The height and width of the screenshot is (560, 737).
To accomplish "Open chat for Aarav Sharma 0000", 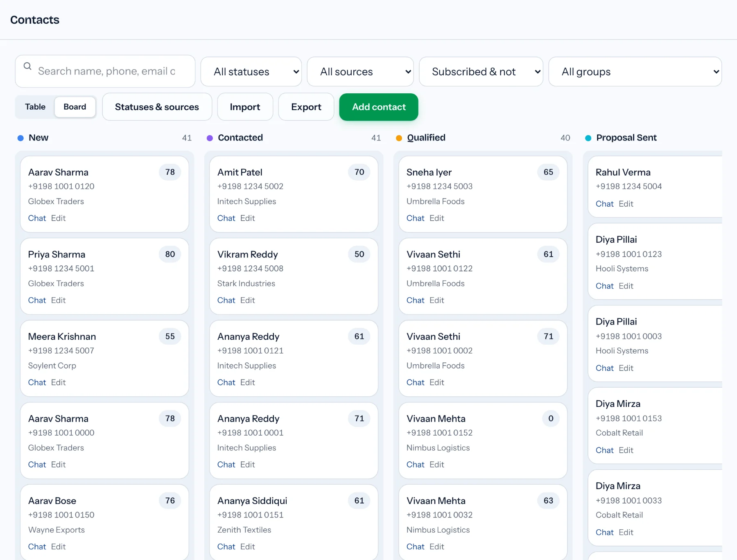I will click(37, 465).
